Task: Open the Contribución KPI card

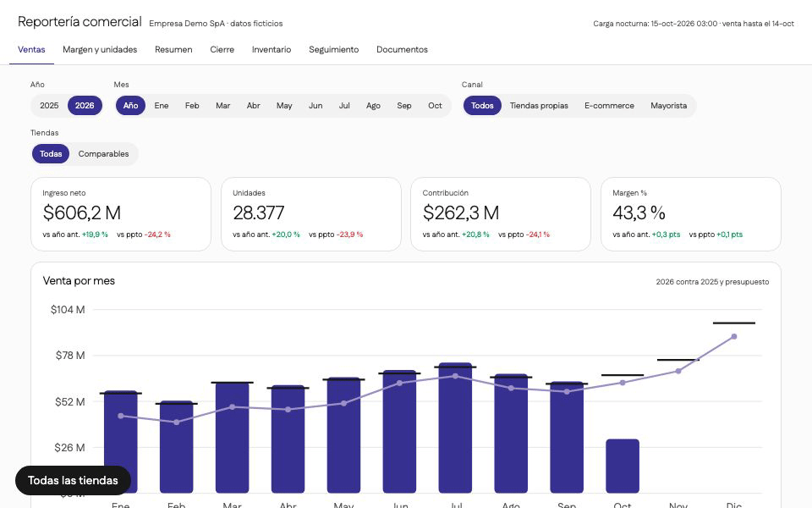Action: point(501,214)
